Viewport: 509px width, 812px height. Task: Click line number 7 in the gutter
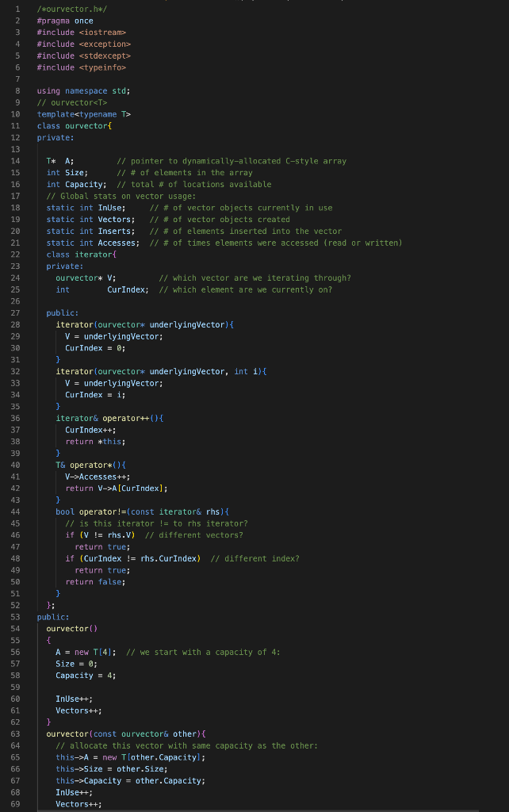17,79
